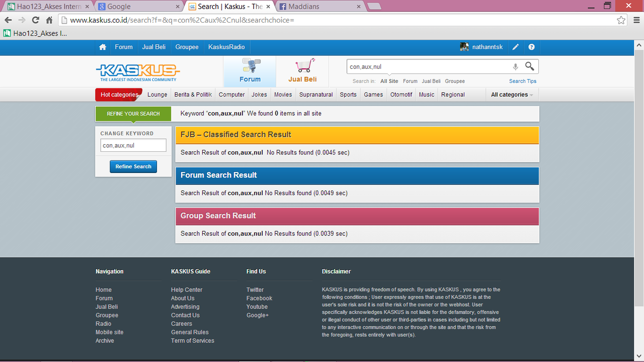Screen dimensions: 644x362
Task: Click the pencil create-post icon
Action: tap(515, 47)
